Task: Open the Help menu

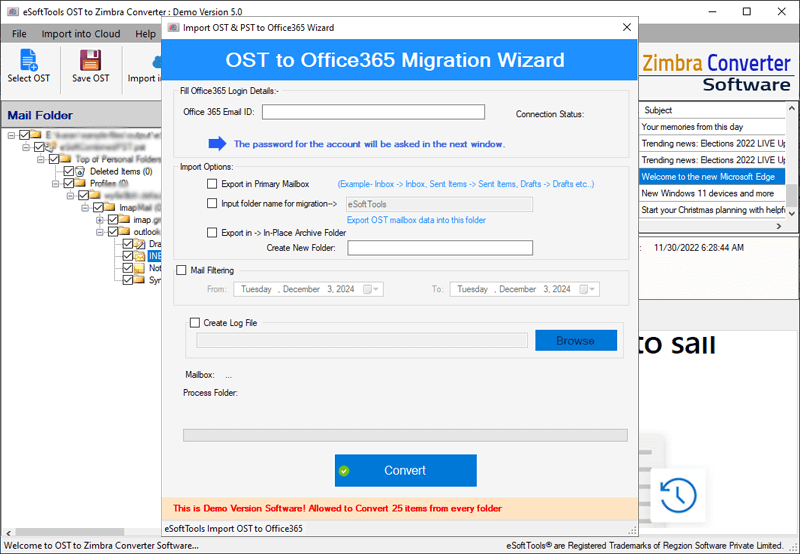Action: [145, 34]
